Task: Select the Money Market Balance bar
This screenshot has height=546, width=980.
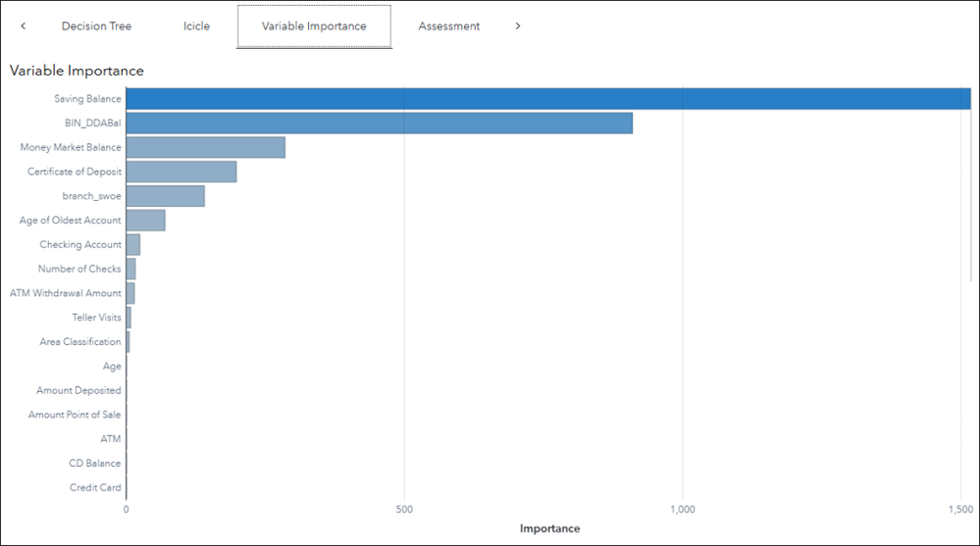Action: (206, 147)
